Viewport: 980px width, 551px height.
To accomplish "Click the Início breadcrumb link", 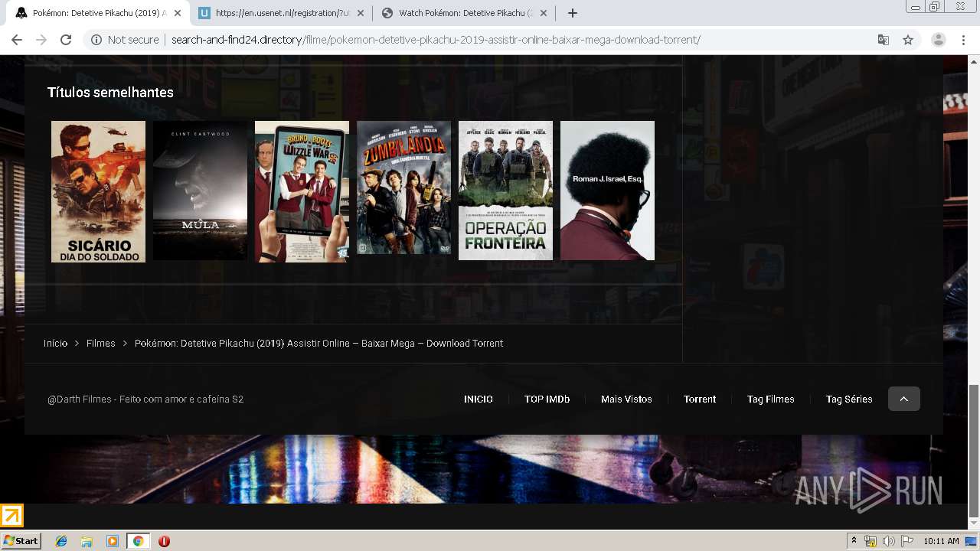I will click(x=55, y=344).
